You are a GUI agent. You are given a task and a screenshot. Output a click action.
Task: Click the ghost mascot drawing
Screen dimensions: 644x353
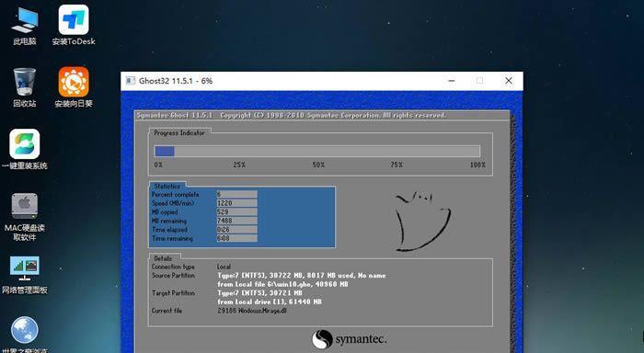click(421, 221)
